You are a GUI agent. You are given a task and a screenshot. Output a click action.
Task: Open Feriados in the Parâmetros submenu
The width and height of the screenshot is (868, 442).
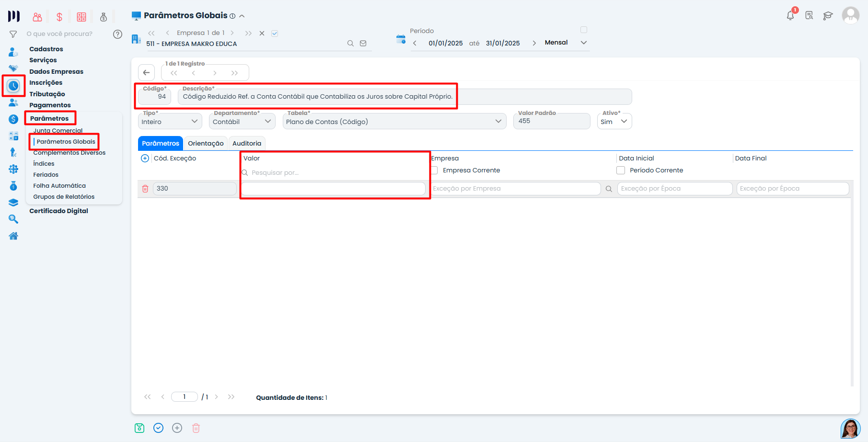click(x=46, y=175)
